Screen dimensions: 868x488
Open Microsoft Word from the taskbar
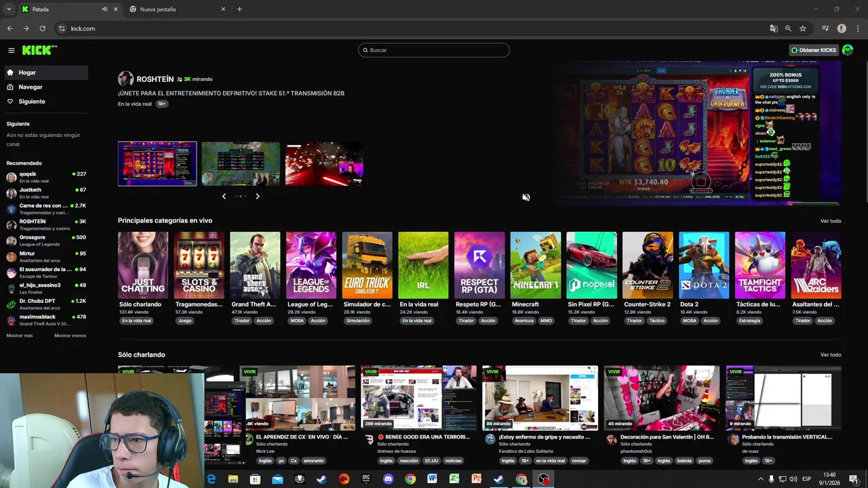432,479
